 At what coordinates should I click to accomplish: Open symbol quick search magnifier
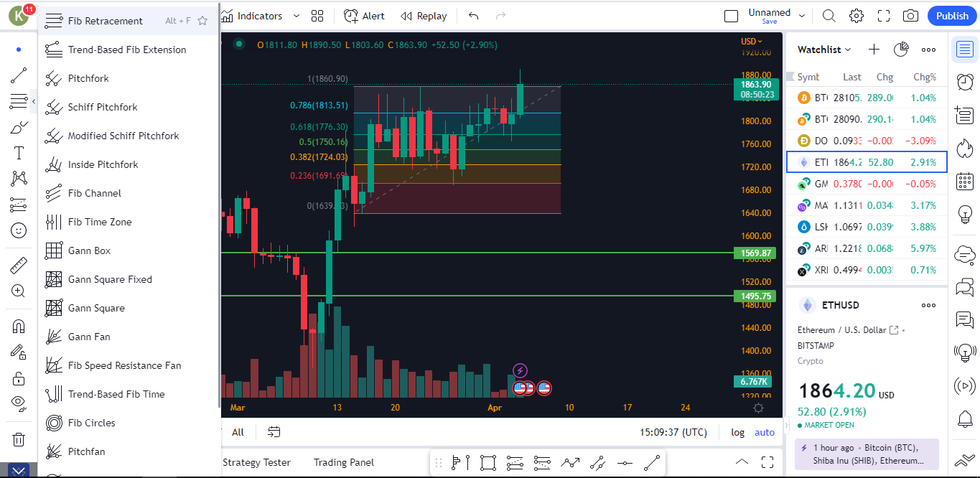coord(829,16)
